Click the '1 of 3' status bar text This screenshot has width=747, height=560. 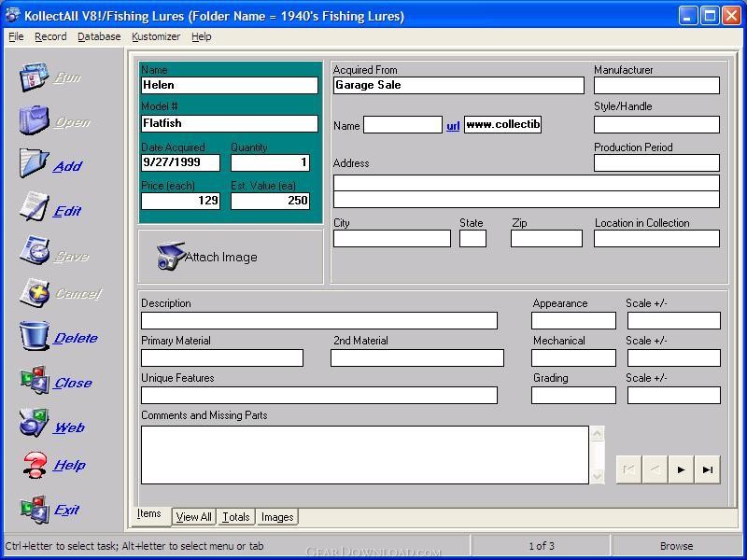click(542, 546)
